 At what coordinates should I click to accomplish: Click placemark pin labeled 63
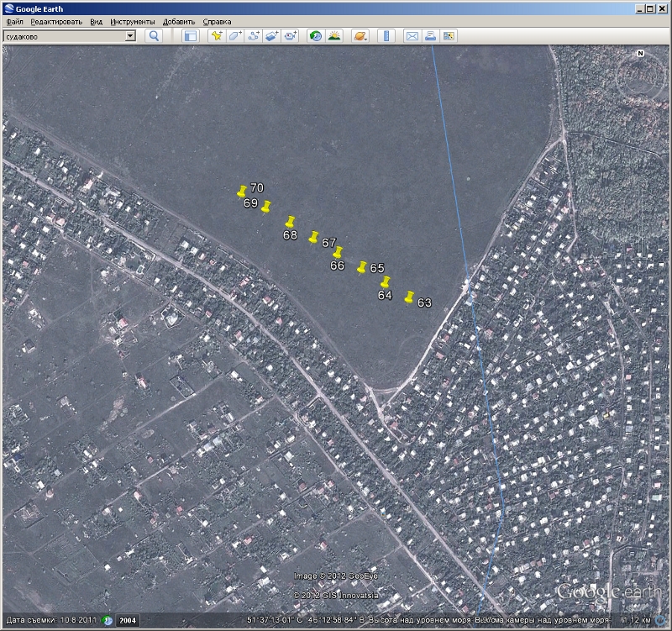(x=409, y=297)
